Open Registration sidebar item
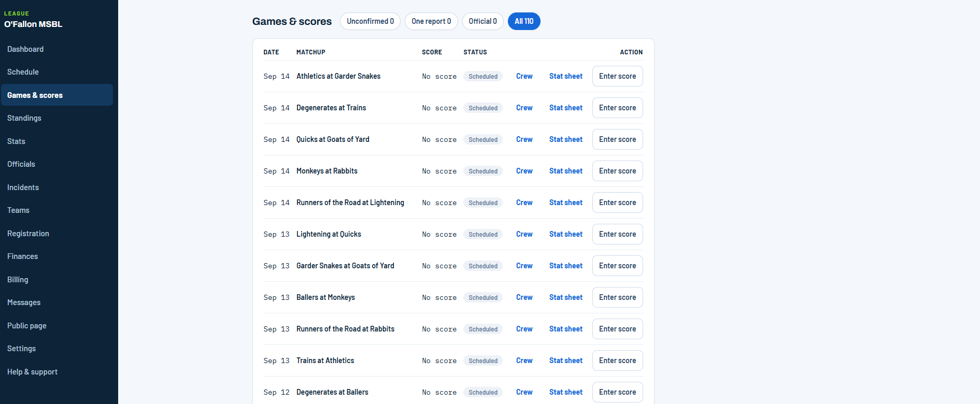Image resolution: width=980 pixels, height=404 pixels. [x=57, y=233]
